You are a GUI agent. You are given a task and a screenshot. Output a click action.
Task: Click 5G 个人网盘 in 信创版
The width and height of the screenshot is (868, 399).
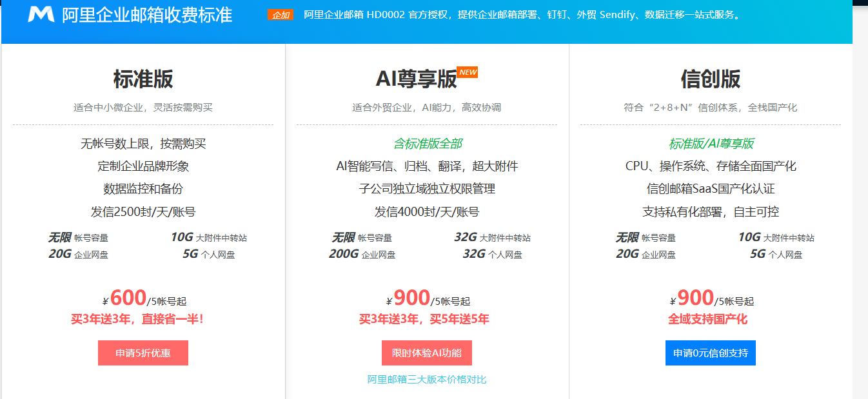pyautogui.click(x=776, y=254)
